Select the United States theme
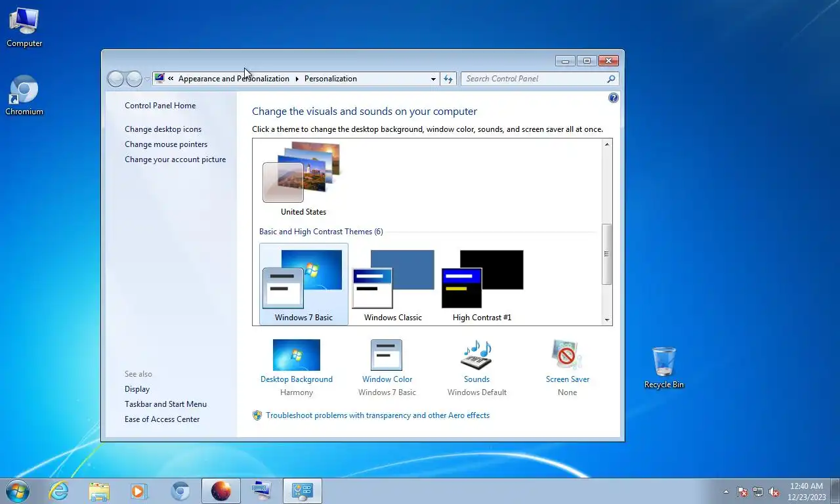Viewport: 840px width, 504px height. 303,178
